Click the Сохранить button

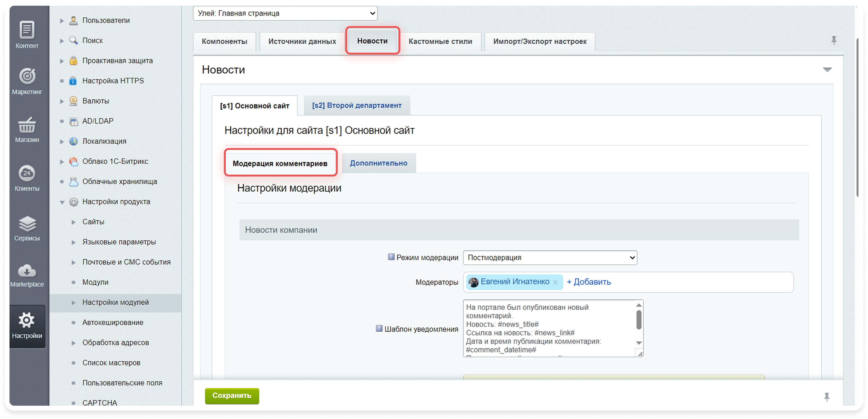point(232,396)
